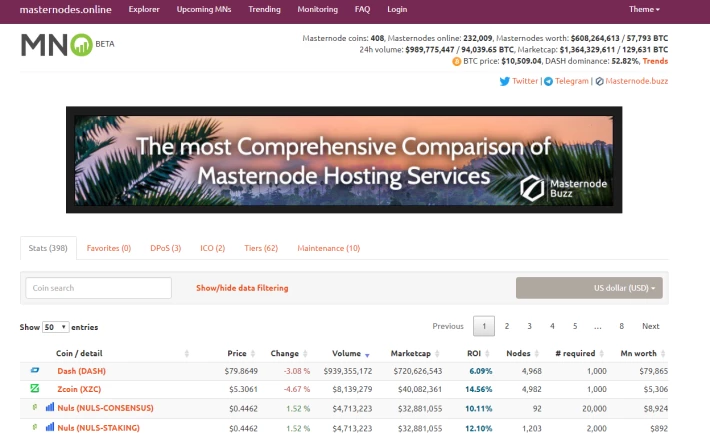Click the sort arrows beside Price
The height and width of the screenshot is (433, 710).
point(253,354)
